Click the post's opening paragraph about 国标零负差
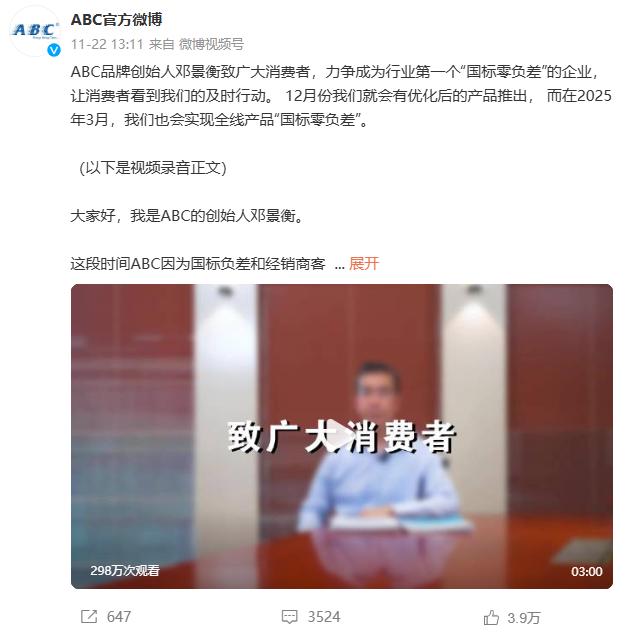625x636 pixels. (341, 96)
